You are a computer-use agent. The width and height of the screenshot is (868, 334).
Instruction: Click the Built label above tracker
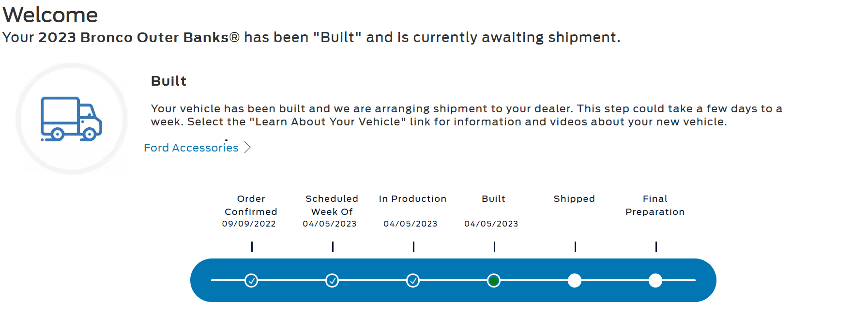493,199
